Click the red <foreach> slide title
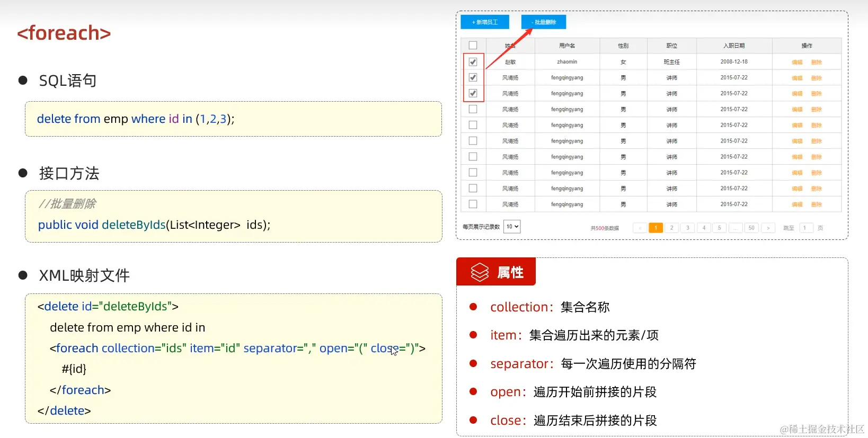Screen dimensions: 868x438 64,33
